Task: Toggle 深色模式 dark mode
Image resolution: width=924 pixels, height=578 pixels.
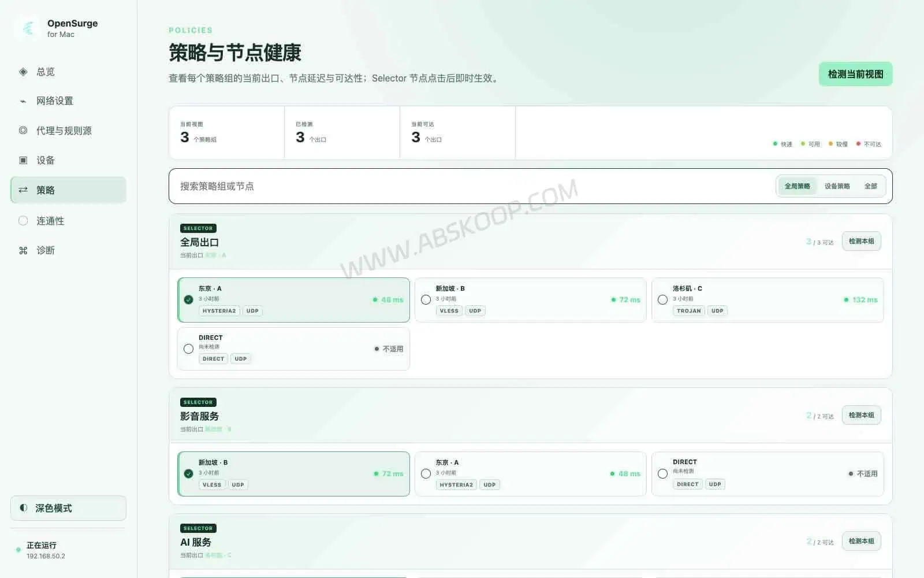Action: 68,508
